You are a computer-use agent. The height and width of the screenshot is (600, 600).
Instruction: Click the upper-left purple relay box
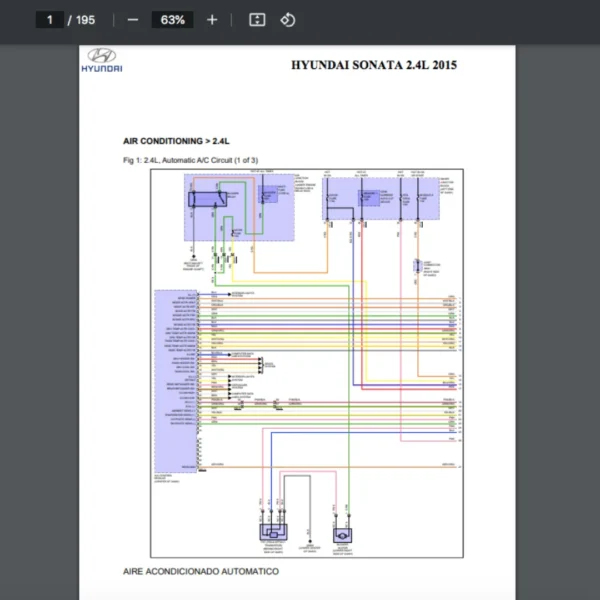click(238, 206)
